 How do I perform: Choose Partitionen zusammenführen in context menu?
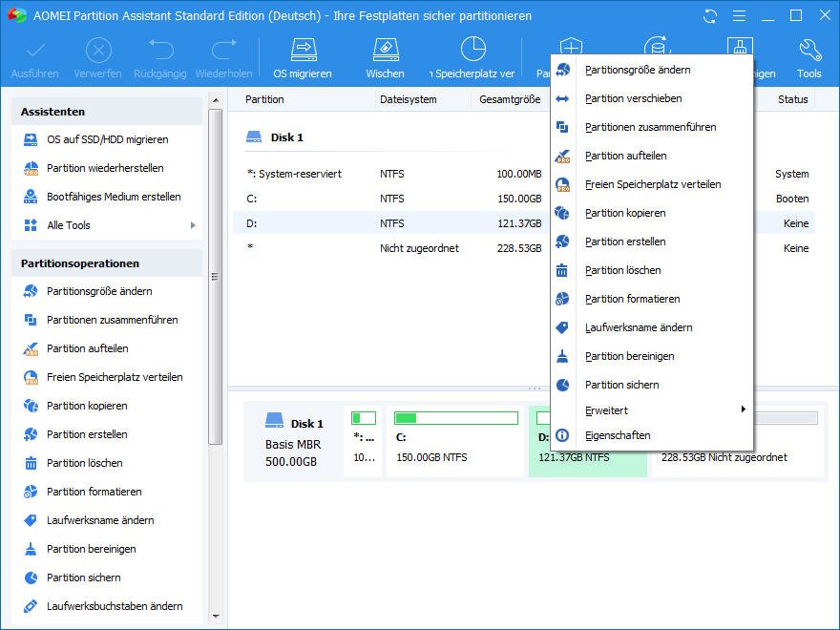(x=652, y=127)
